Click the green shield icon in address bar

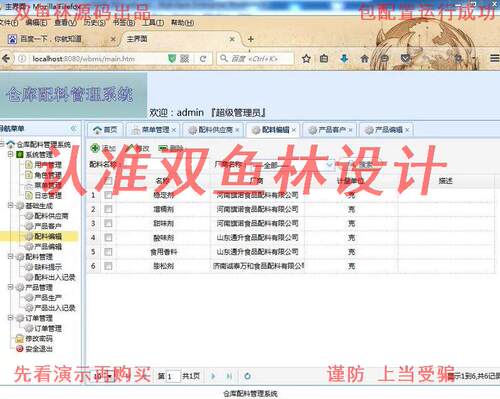(172, 59)
